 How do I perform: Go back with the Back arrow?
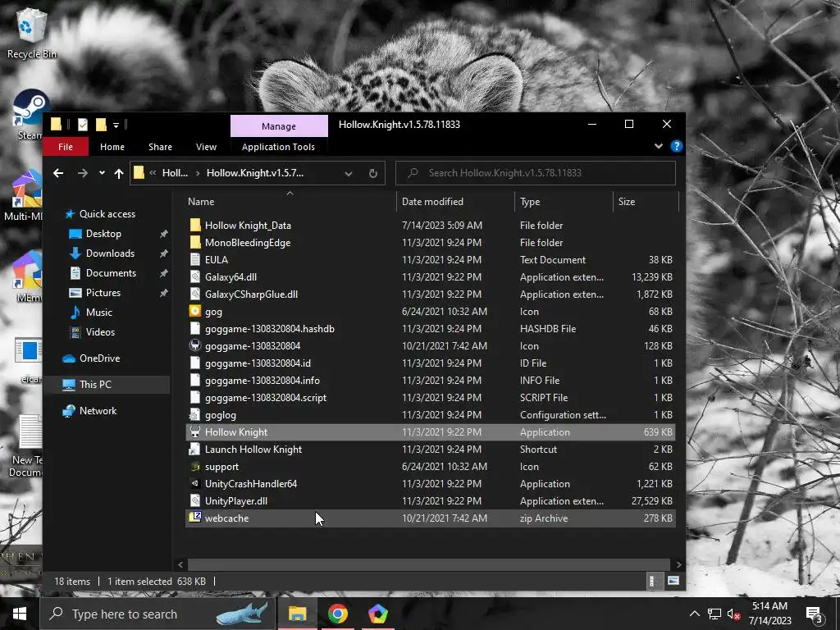coord(58,173)
